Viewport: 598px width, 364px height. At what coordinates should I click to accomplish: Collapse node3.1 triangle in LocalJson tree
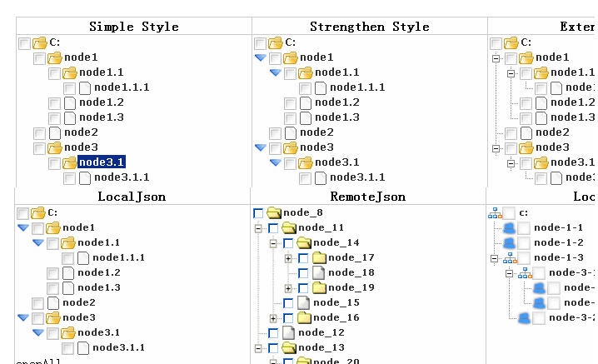pos(38,332)
